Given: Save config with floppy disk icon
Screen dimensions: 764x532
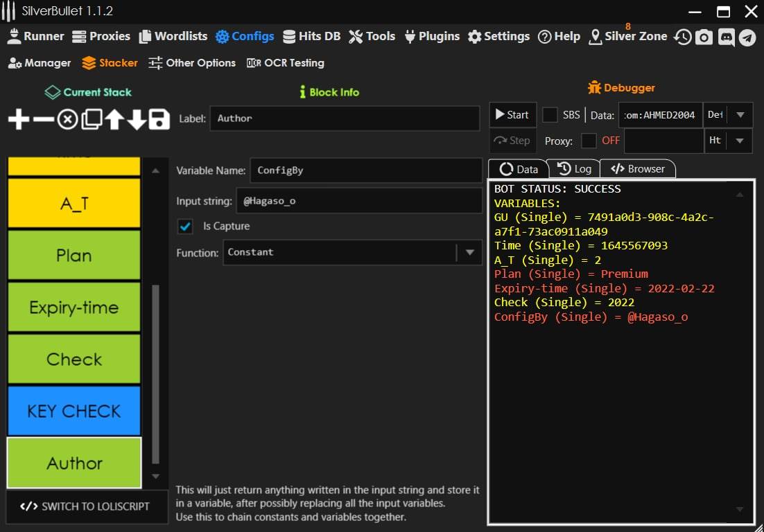Looking at the screenshot, I should coord(159,120).
